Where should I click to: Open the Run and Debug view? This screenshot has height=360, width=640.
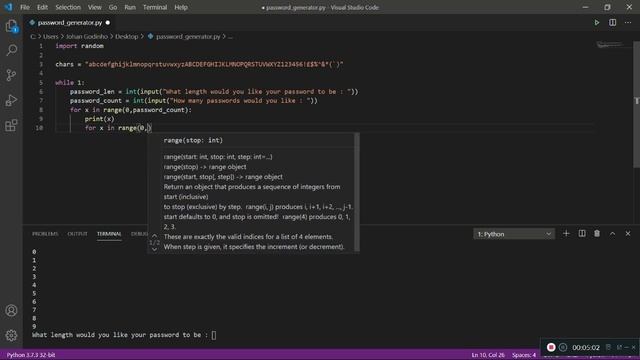coord(11,100)
